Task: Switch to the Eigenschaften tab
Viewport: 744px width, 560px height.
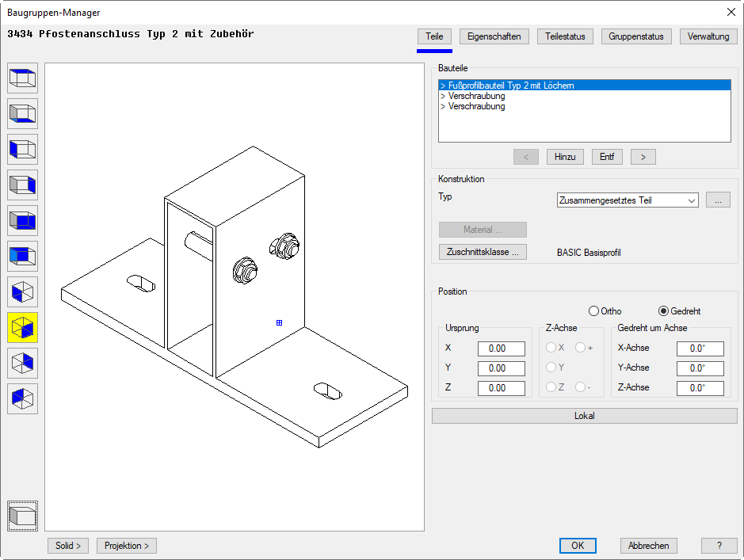Action: coord(494,36)
